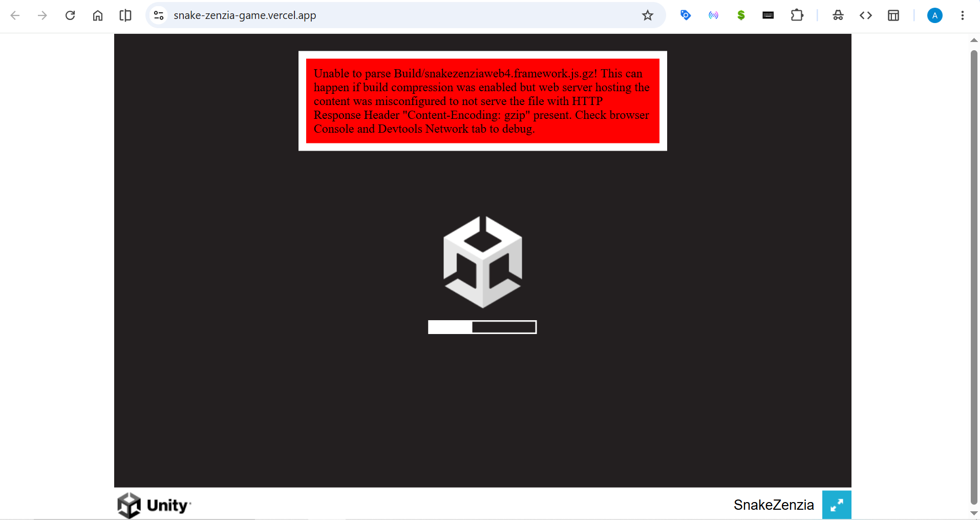980x520 pixels.
Task: Open the blue tag extension icon
Action: [686, 15]
